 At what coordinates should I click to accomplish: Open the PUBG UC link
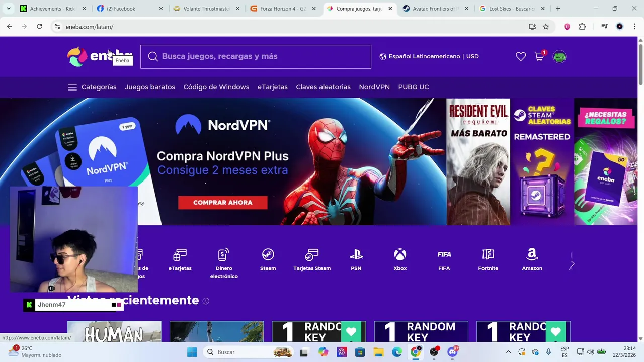click(414, 87)
